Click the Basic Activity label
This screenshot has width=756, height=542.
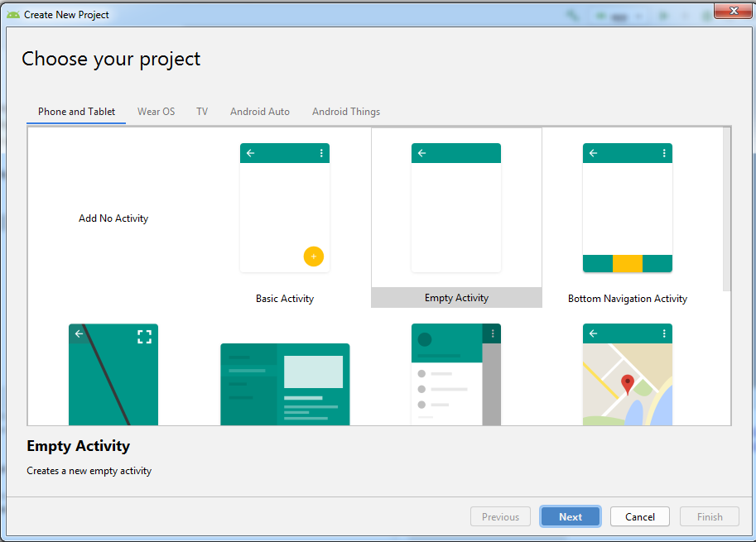285,299
